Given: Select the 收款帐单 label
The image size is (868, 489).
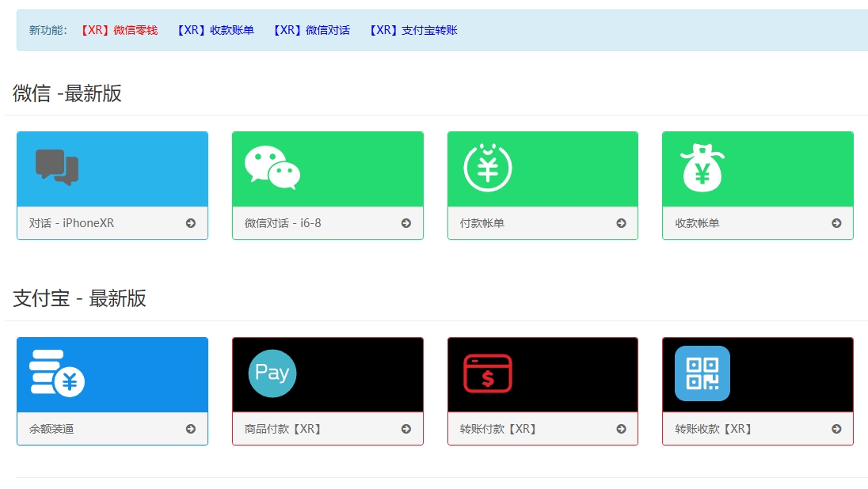Looking at the screenshot, I should (697, 223).
